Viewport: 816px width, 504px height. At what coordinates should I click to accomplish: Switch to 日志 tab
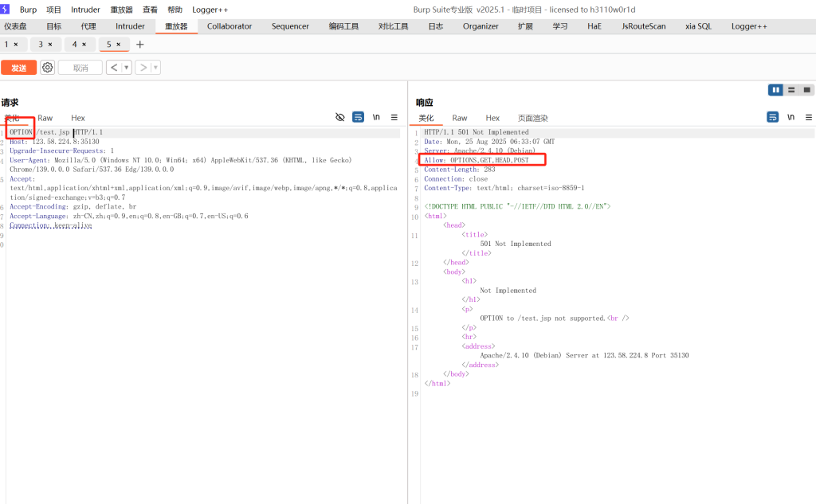[436, 26]
